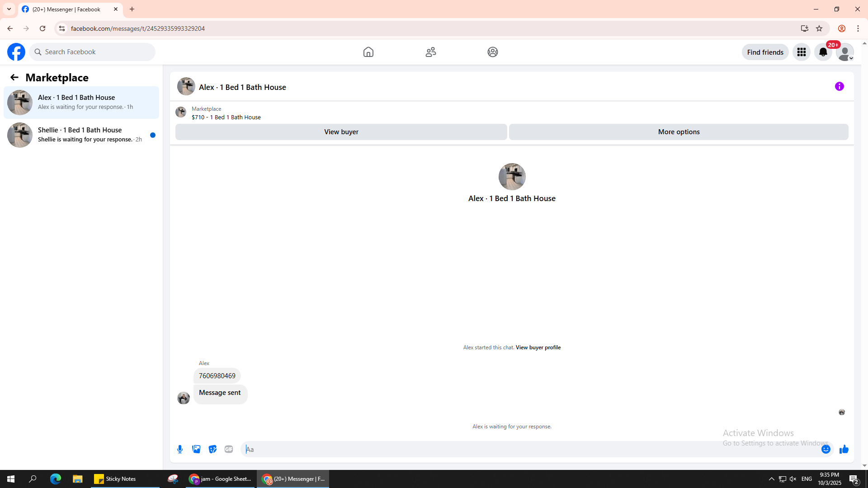Open Alex's chat in the Marketplace list
This screenshot has width=868, height=488.
click(x=81, y=103)
